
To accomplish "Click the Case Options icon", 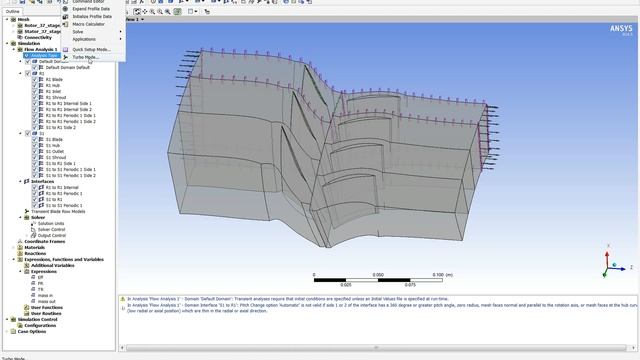I will tap(13, 331).
